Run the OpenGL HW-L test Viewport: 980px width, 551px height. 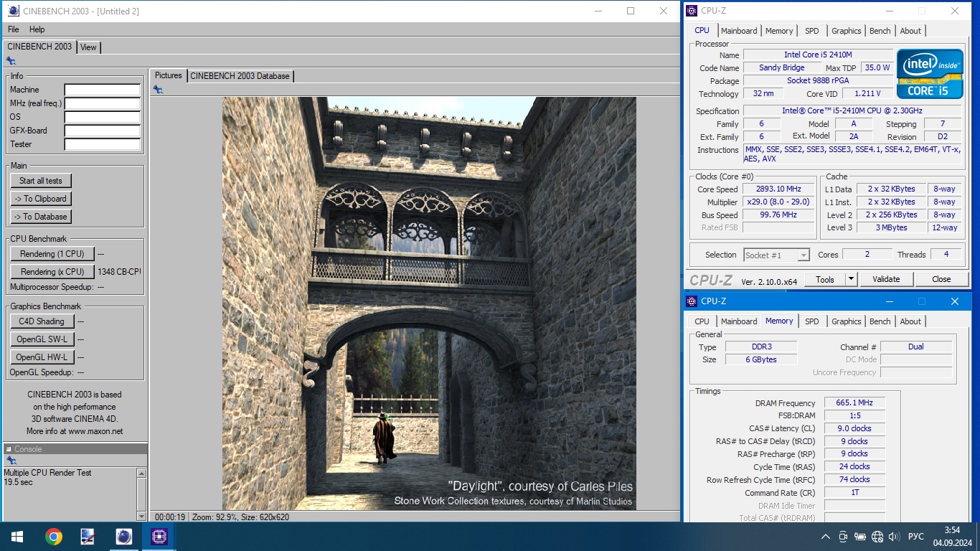coord(41,357)
